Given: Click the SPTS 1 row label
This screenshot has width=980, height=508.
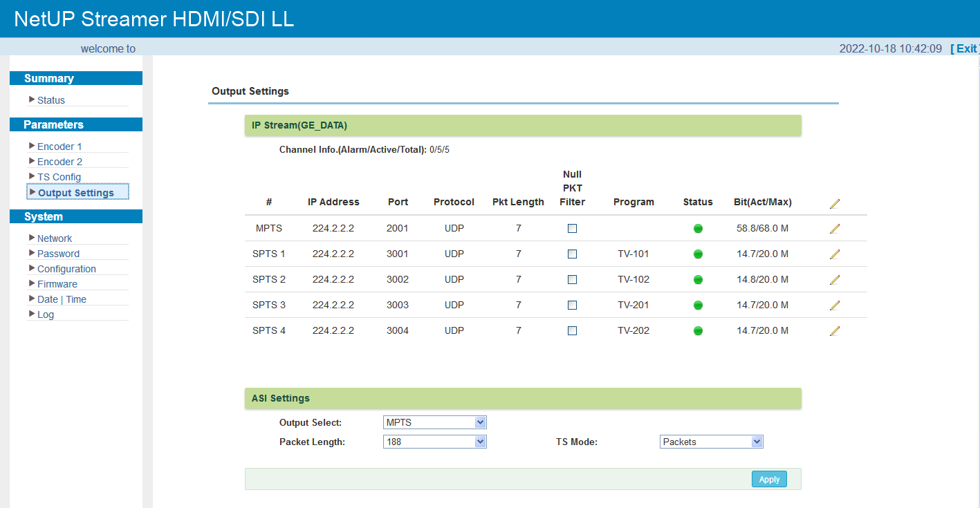Looking at the screenshot, I should coord(269,254).
